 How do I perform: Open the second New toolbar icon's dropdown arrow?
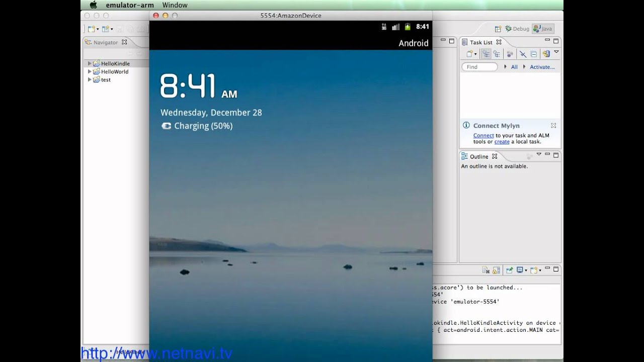pyautogui.click(x=112, y=29)
